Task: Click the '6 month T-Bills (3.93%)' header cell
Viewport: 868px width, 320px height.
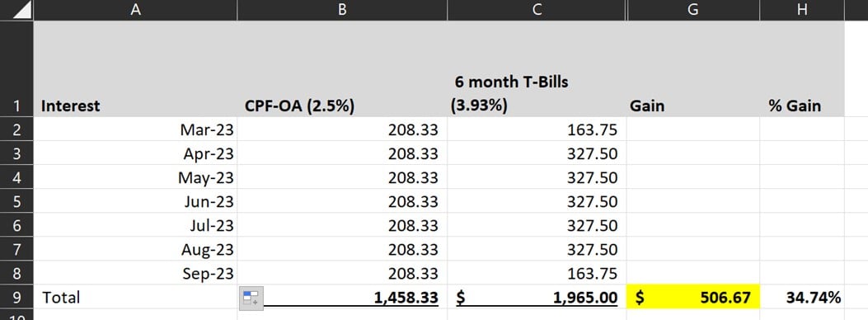Action: (x=537, y=68)
